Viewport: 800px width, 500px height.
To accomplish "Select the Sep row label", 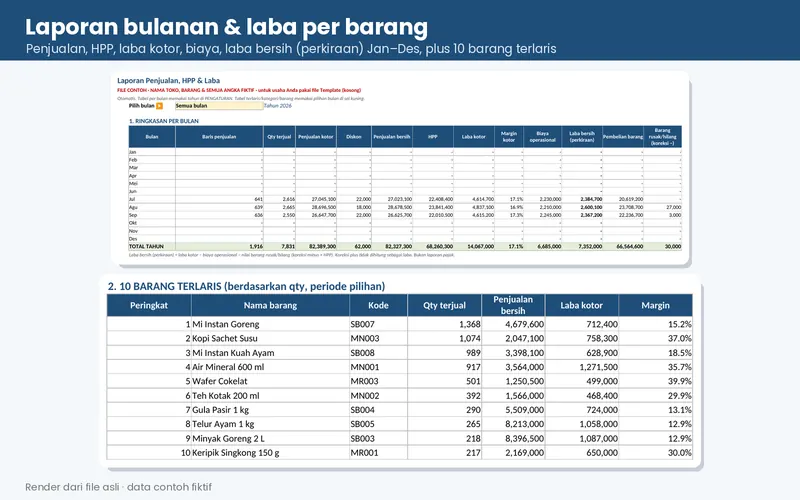I will pyautogui.click(x=133, y=215).
